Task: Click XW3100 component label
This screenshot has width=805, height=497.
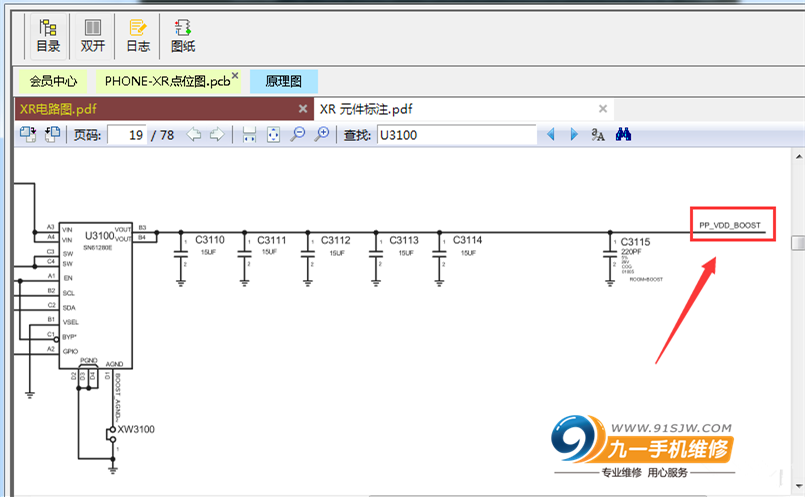Action: pos(136,429)
